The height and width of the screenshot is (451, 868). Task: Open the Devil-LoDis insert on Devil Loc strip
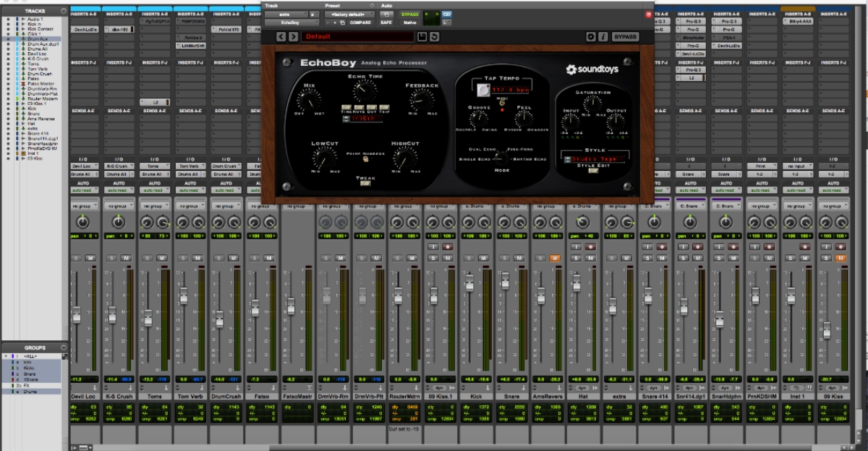(x=85, y=30)
